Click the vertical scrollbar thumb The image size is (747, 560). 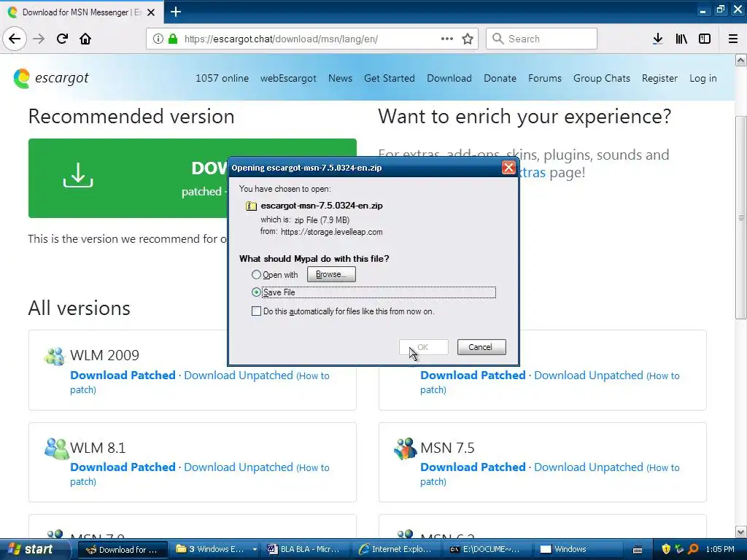pos(740,217)
